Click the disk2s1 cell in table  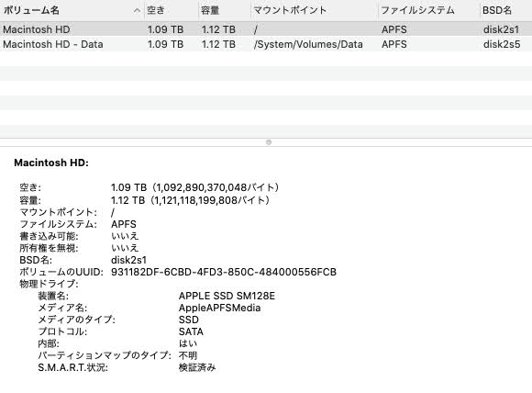coord(501,29)
